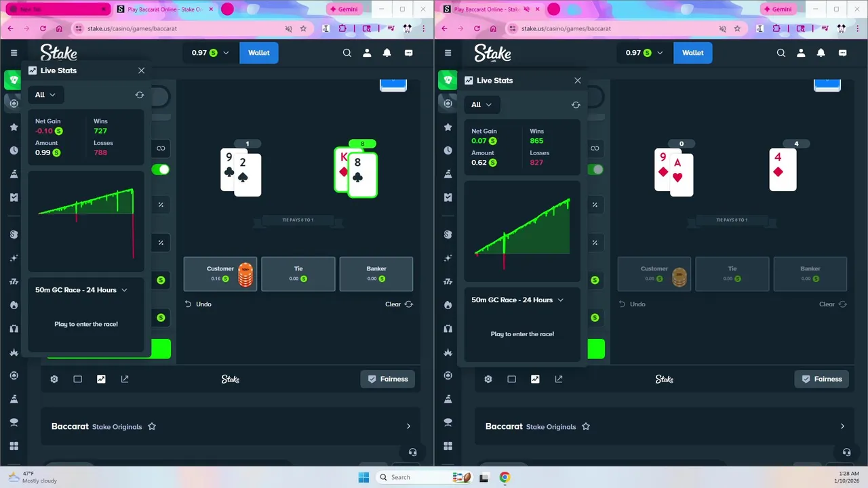Open extensions puzzle icon in right browser
This screenshot has height=488, width=868.
pos(776,28)
